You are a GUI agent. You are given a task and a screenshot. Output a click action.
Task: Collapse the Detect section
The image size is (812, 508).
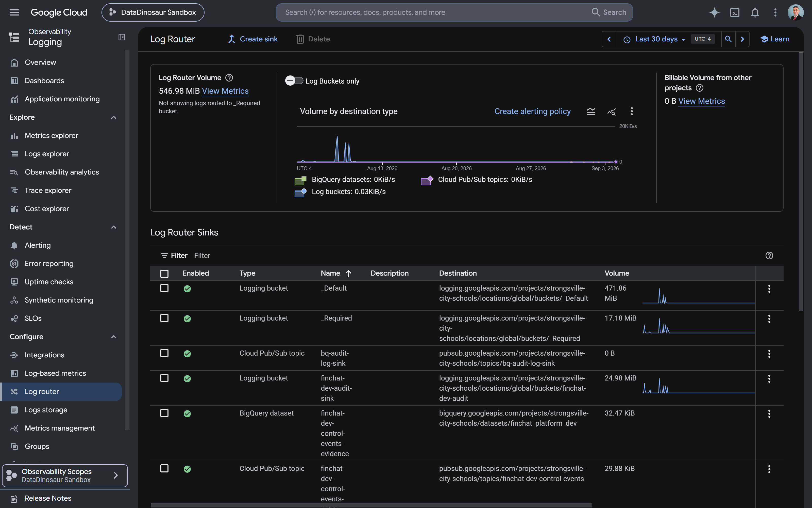tap(113, 227)
